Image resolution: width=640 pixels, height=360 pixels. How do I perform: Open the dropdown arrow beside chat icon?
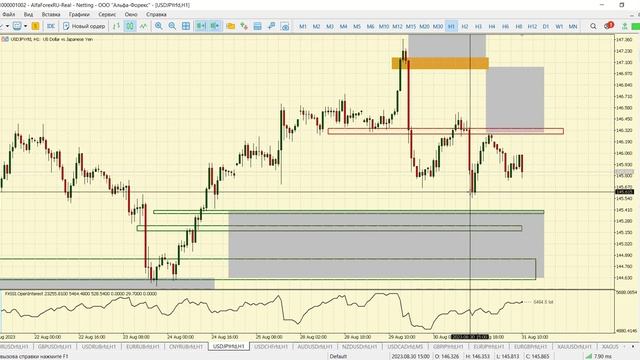25,26
